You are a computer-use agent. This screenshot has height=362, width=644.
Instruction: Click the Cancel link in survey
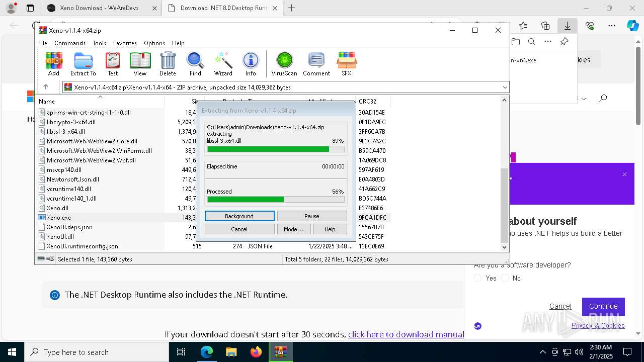click(560, 306)
